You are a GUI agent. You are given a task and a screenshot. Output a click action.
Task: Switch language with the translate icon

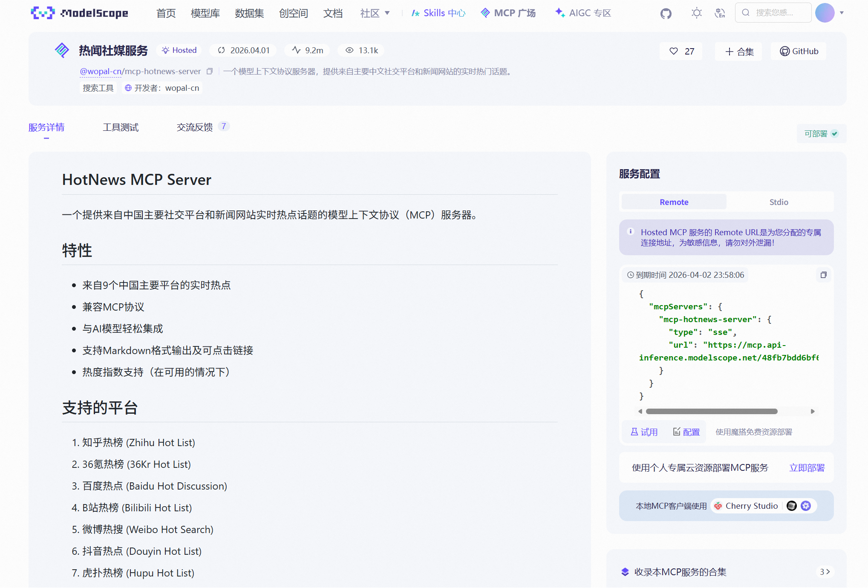pyautogui.click(x=720, y=13)
